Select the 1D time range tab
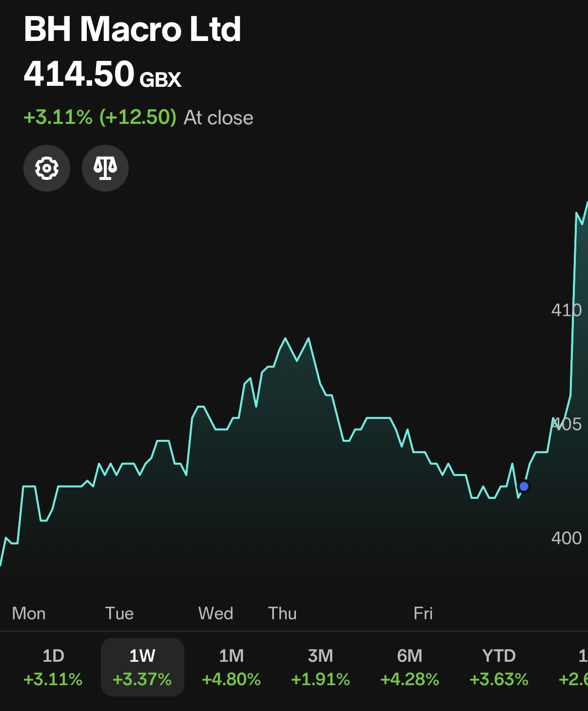The height and width of the screenshot is (711, 588). [53, 667]
